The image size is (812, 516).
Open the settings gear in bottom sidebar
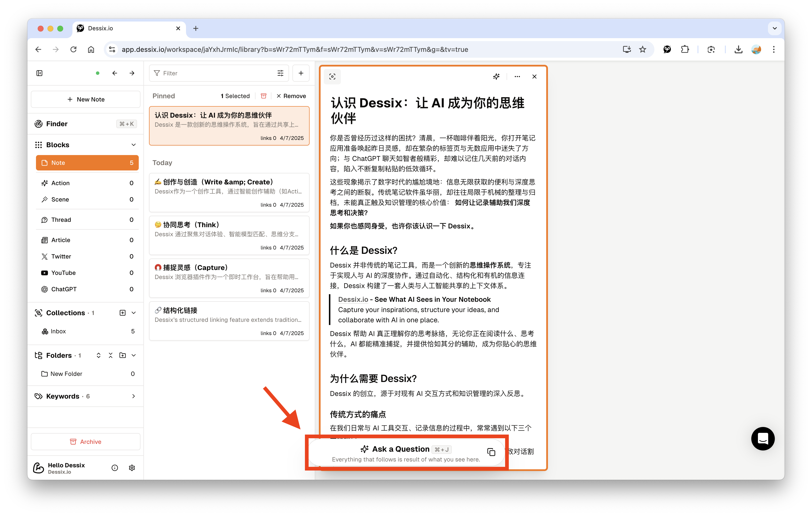(132, 468)
